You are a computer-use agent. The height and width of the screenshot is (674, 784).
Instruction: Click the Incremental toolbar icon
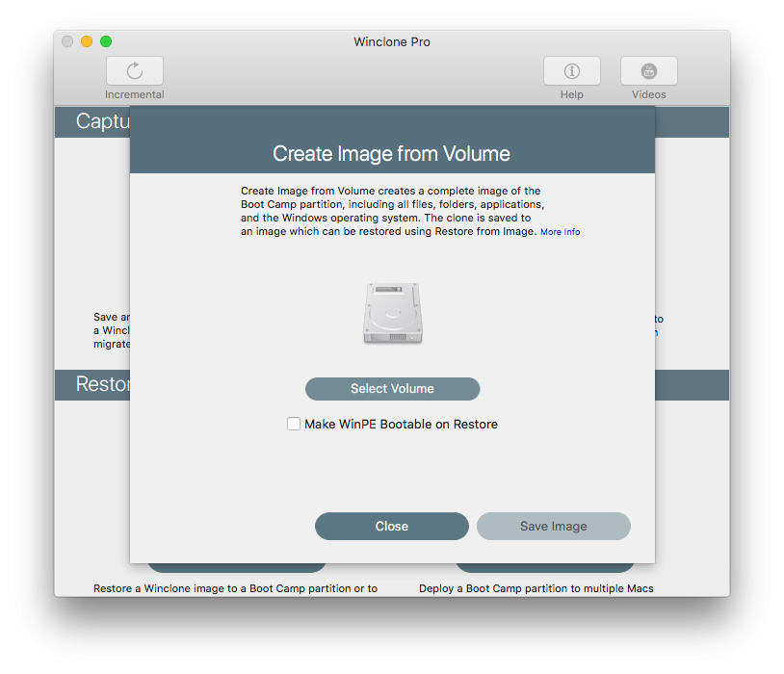135,71
